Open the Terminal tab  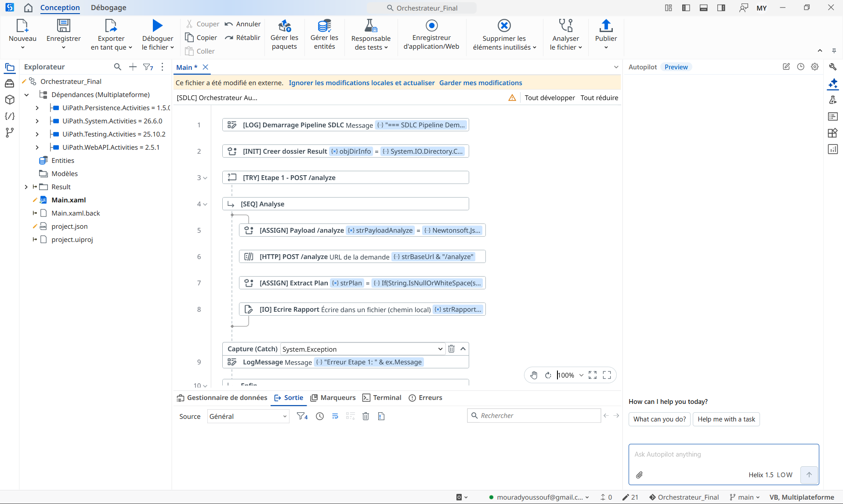point(382,398)
